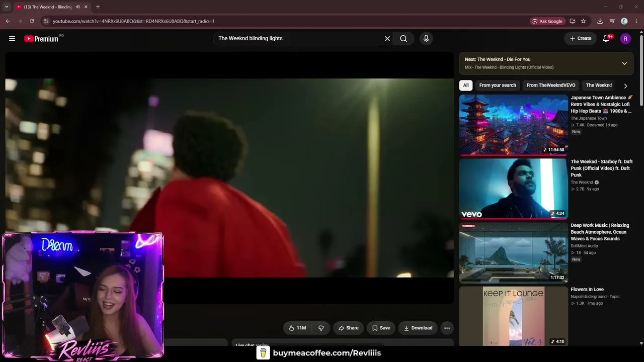Open the Create menu
The image size is (644, 362).
[x=581, y=38]
